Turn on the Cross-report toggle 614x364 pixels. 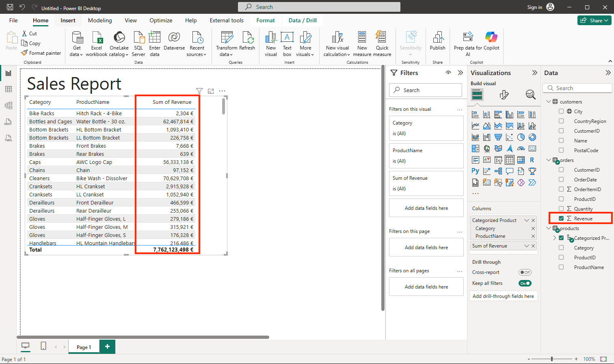click(x=525, y=272)
